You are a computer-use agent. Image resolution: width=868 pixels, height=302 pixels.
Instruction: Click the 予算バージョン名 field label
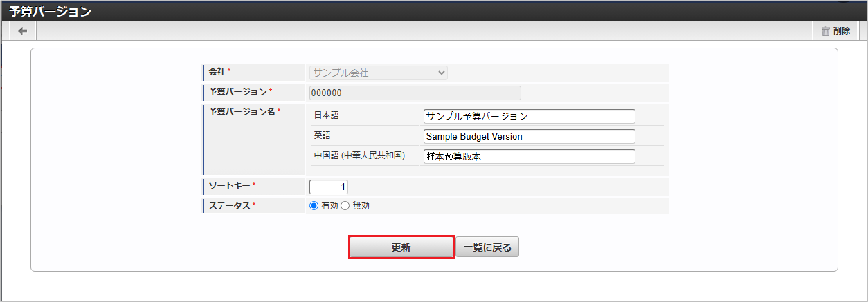pyautogui.click(x=241, y=111)
